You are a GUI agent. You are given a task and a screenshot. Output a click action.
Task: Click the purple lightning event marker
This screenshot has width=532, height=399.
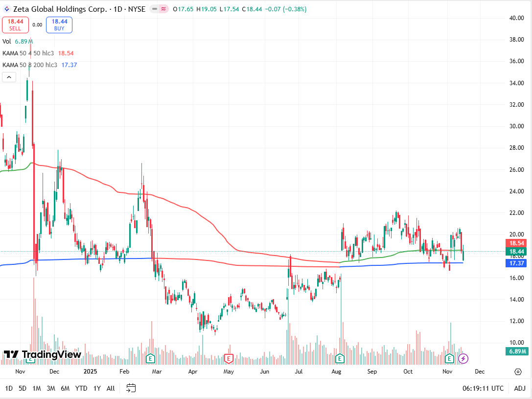(x=463, y=358)
